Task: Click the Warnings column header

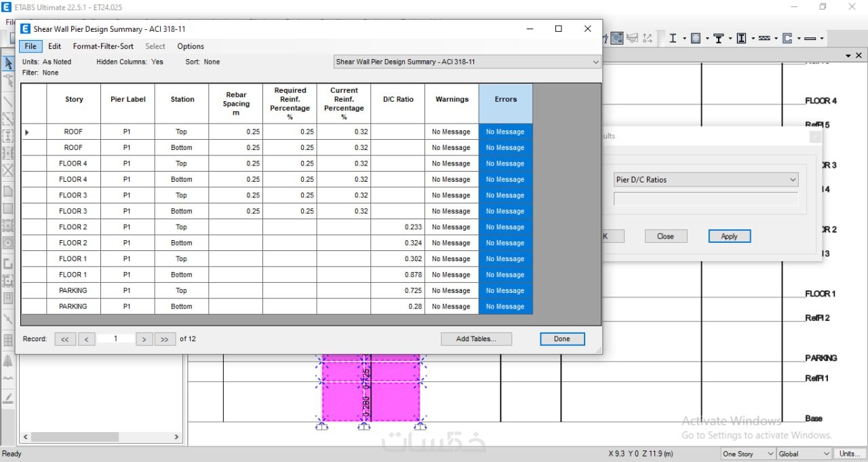Action: (x=452, y=104)
